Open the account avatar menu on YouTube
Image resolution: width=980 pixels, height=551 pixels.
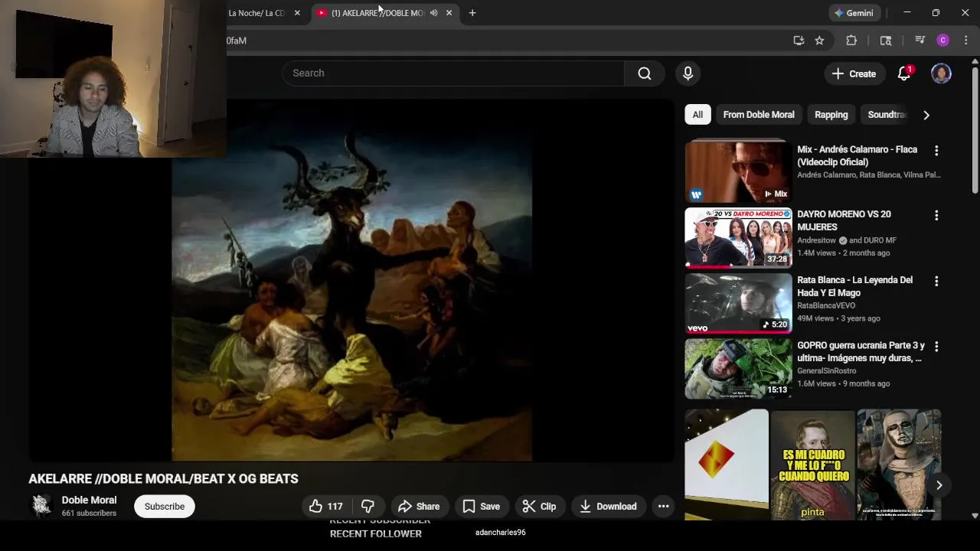click(941, 73)
